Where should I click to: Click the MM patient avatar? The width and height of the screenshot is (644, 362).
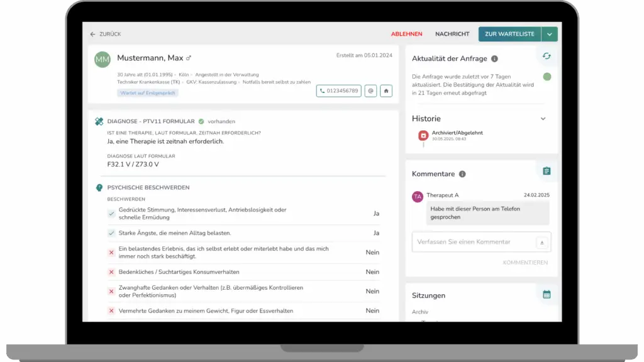(102, 60)
